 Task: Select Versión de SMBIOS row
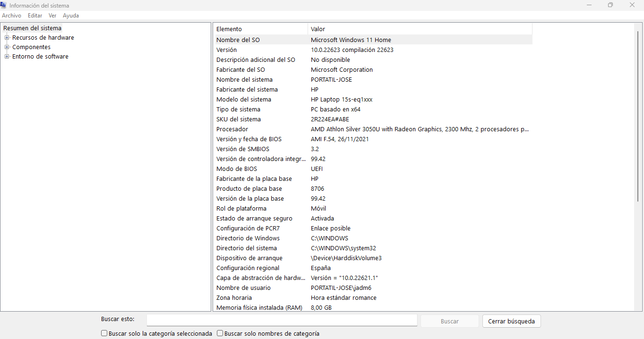tap(373, 149)
